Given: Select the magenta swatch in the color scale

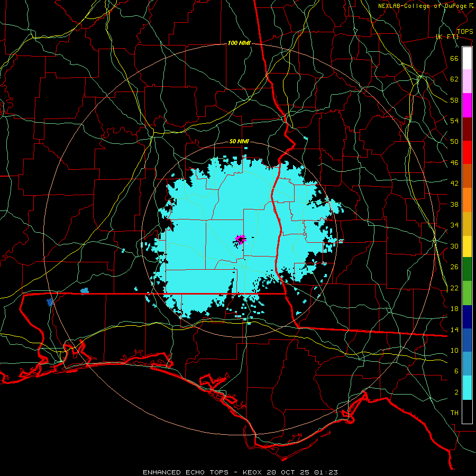Looking at the screenshot, I should (467, 105).
